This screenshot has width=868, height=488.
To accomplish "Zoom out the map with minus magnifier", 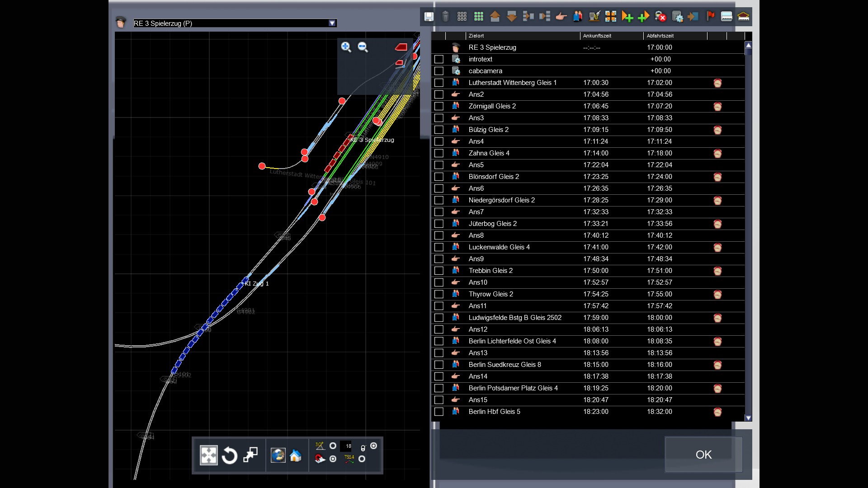I will tap(363, 47).
